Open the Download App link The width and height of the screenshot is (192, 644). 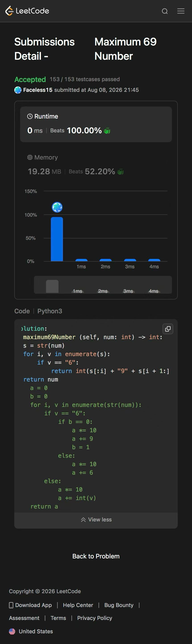coord(31,605)
